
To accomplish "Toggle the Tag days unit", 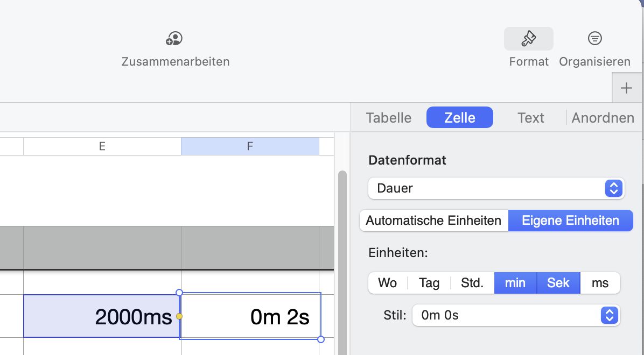I will [x=429, y=283].
